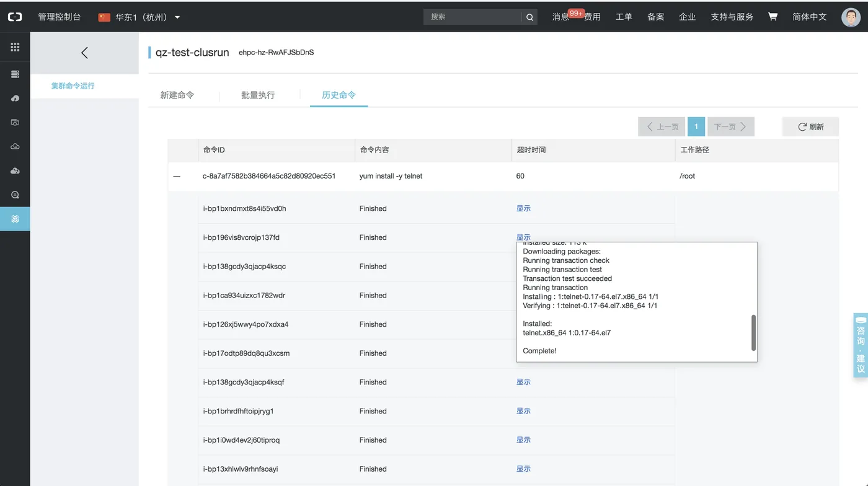Show output for i-bp1bxndmxt8s4i55vd0h
This screenshot has width=868, height=486.
(523, 209)
